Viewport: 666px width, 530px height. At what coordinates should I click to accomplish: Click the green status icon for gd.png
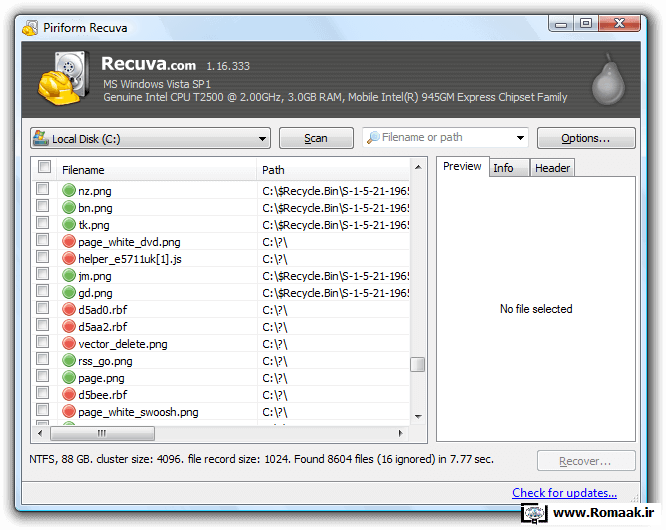pos(69,292)
